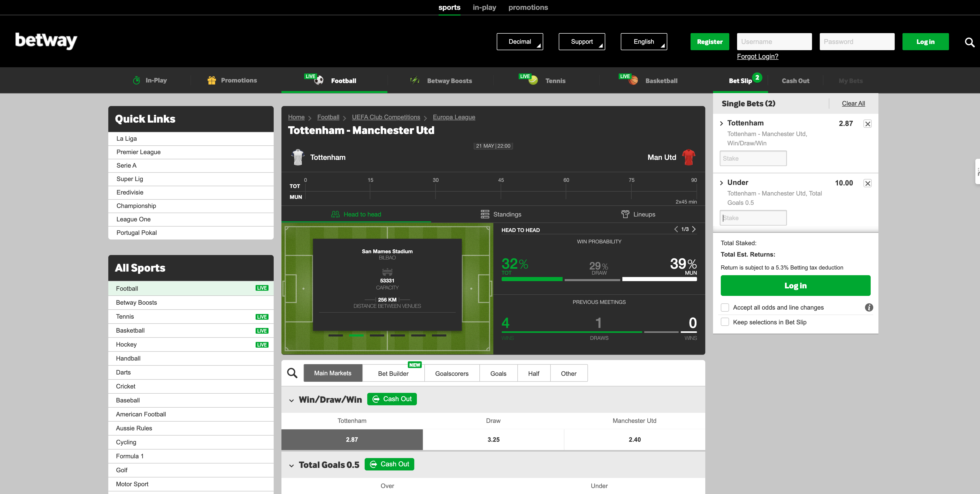
Task: Click the Stake field for Under bet
Action: coord(753,218)
